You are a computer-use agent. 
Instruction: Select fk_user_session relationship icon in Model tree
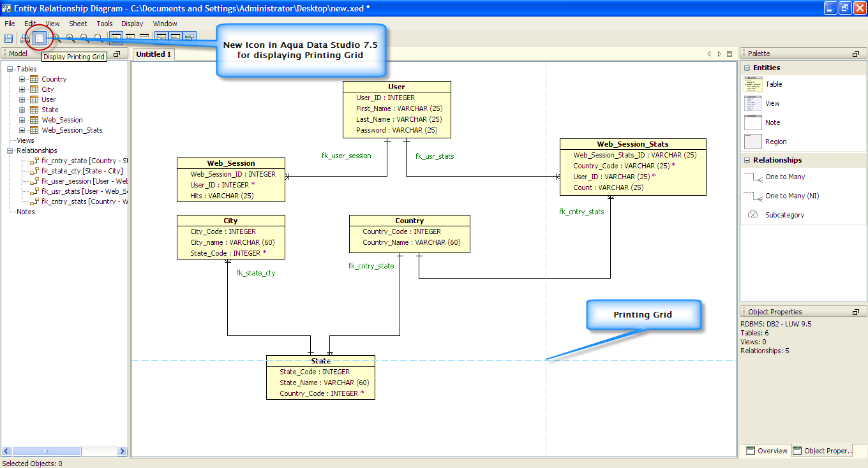tap(35, 181)
